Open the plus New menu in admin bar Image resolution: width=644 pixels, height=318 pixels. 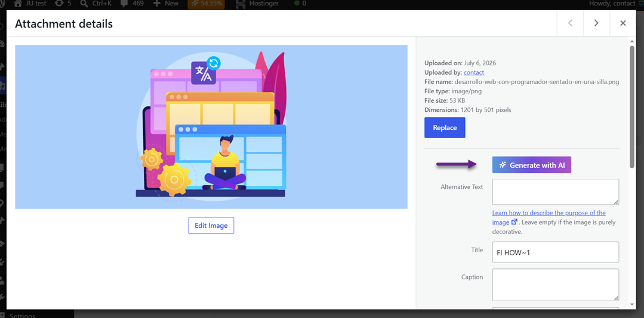click(156, 4)
